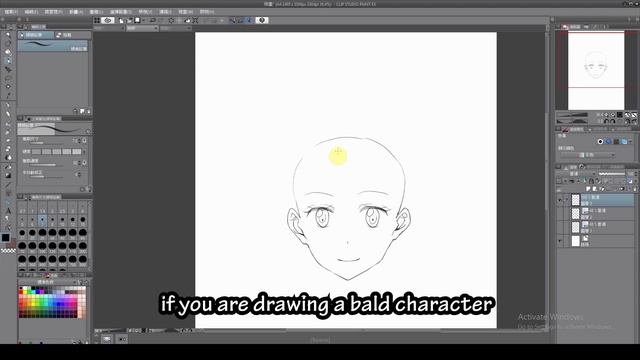The height and width of the screenshot is (360, 640).
Task: Open the expression color dropdown
Action: (x=588, y=155)
